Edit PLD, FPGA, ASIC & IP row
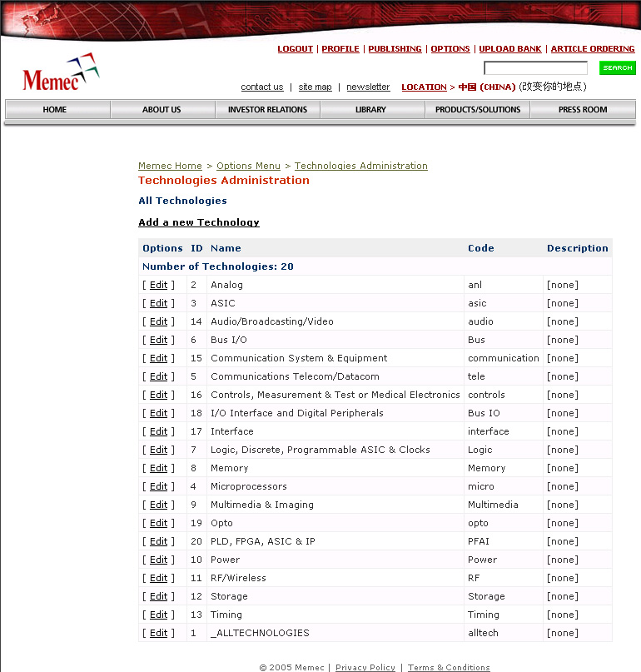The height and width of the screenshot is (672, 641). (x=158, y=542)
